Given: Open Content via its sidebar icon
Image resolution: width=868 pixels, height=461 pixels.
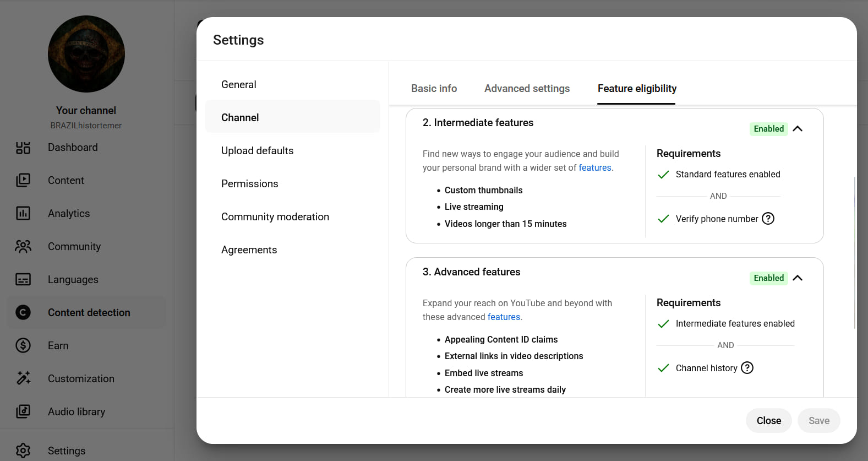Looking at the screenshot, I should (23, 180).
